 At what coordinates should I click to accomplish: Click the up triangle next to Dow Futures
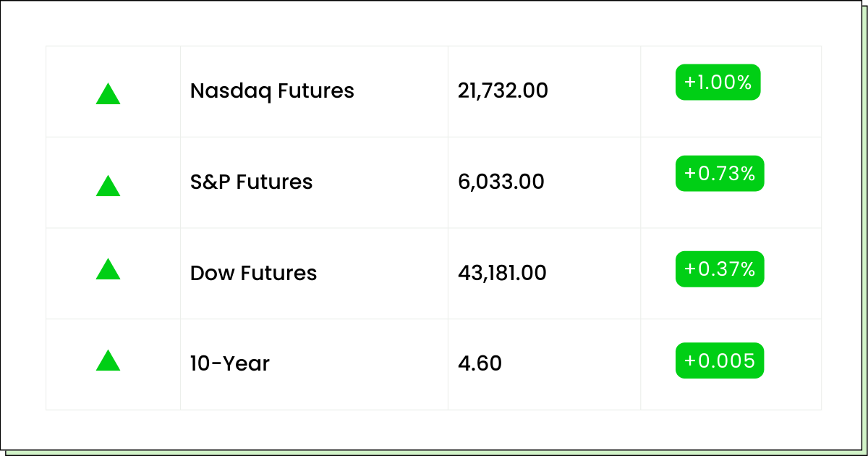108,269
